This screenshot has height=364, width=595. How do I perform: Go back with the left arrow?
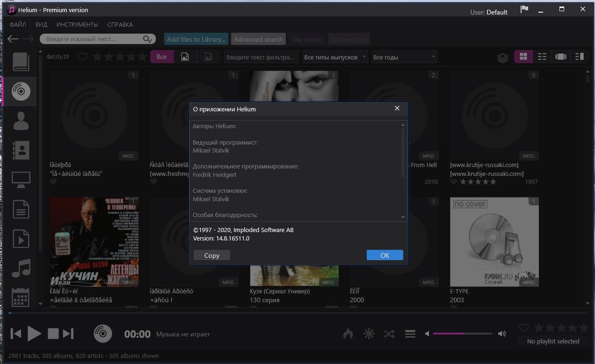click(x=13, y=39)
